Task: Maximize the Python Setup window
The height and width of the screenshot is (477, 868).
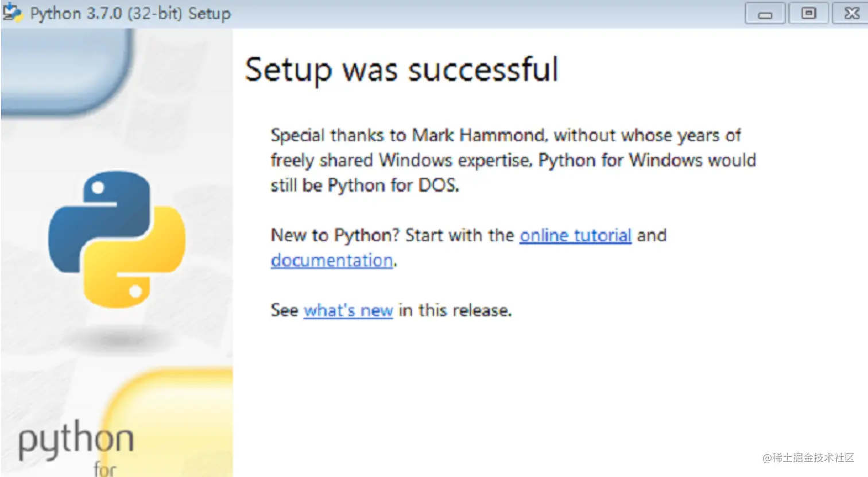Action: point(808,13)
